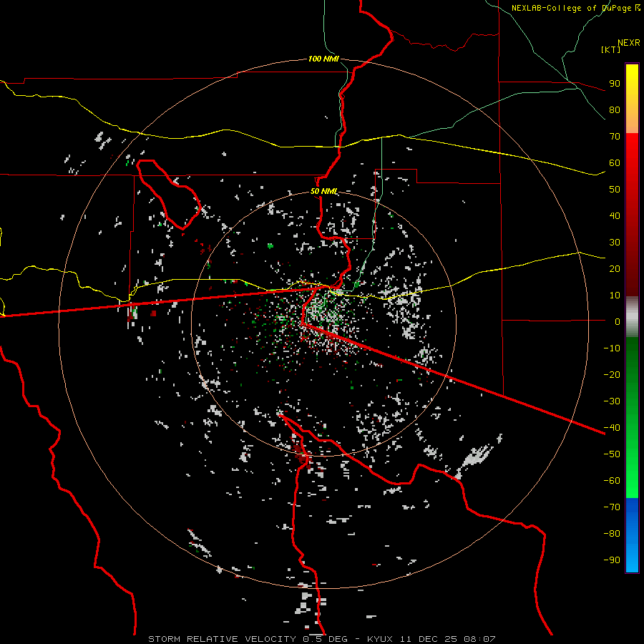Click the 90 value on velocity scale

[x=615, y=84]
